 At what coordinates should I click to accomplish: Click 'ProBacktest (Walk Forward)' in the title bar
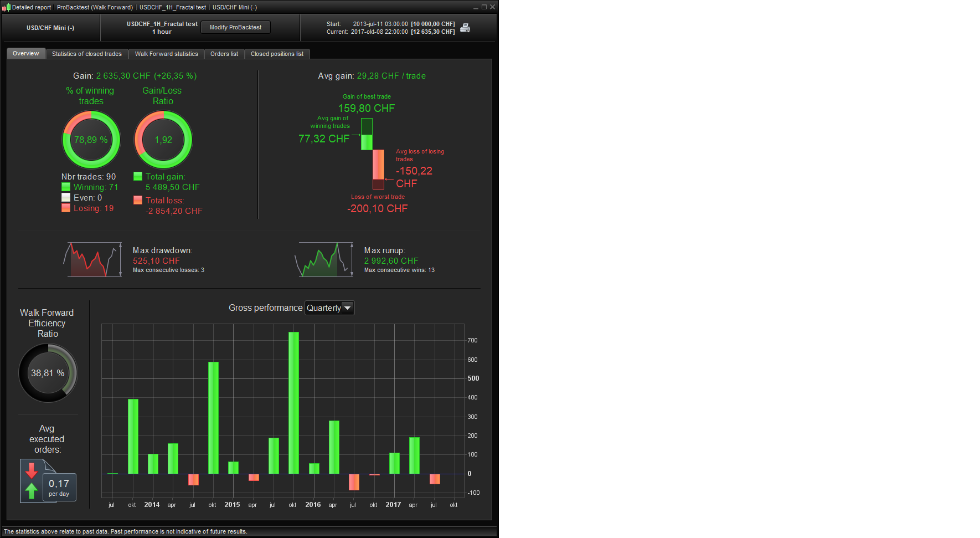(95, 7)
